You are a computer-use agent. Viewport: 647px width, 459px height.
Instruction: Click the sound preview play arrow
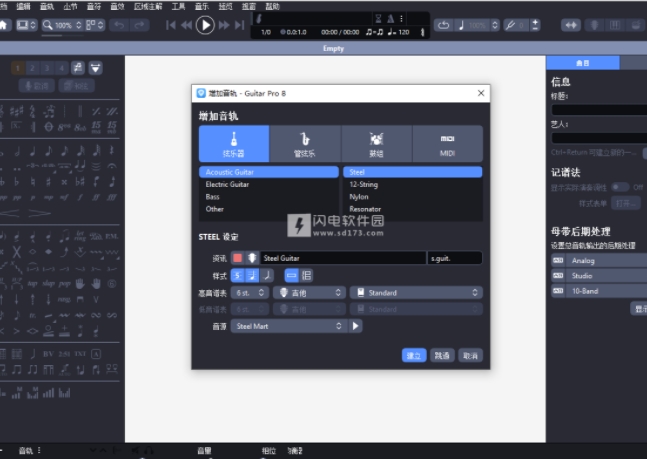pos(355,326)
